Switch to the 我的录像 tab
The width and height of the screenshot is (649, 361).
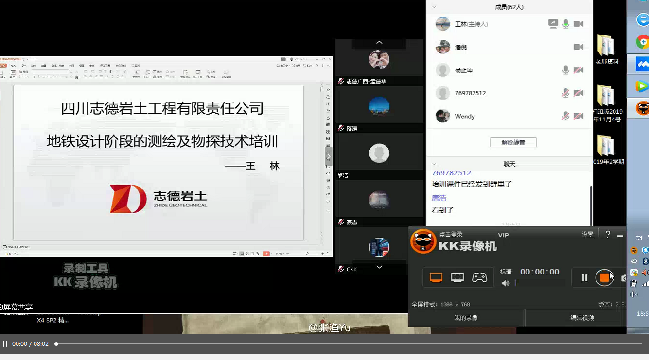(466, 318)
